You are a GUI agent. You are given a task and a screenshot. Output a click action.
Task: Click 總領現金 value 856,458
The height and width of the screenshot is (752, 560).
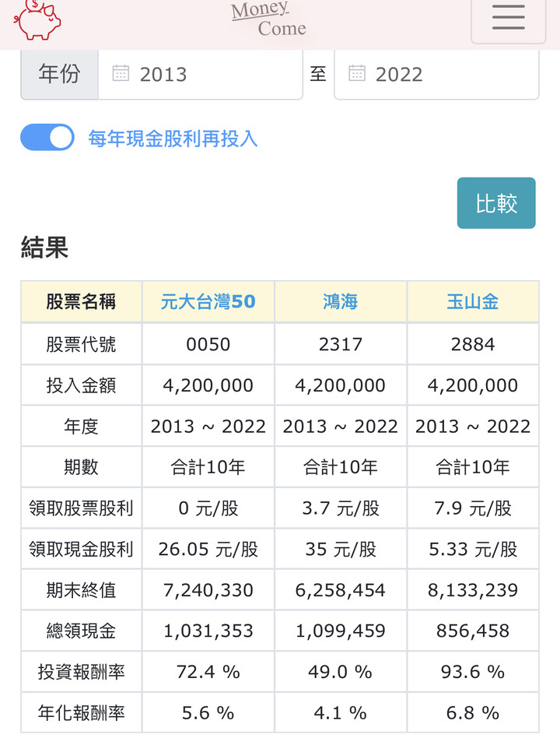pos(473,631)
